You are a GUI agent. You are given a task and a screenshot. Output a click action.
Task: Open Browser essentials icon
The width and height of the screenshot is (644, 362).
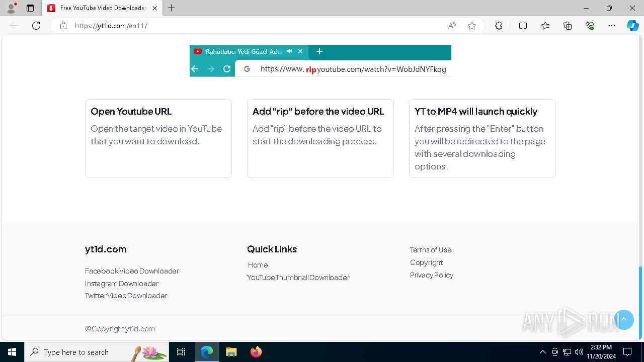(590, 26)
